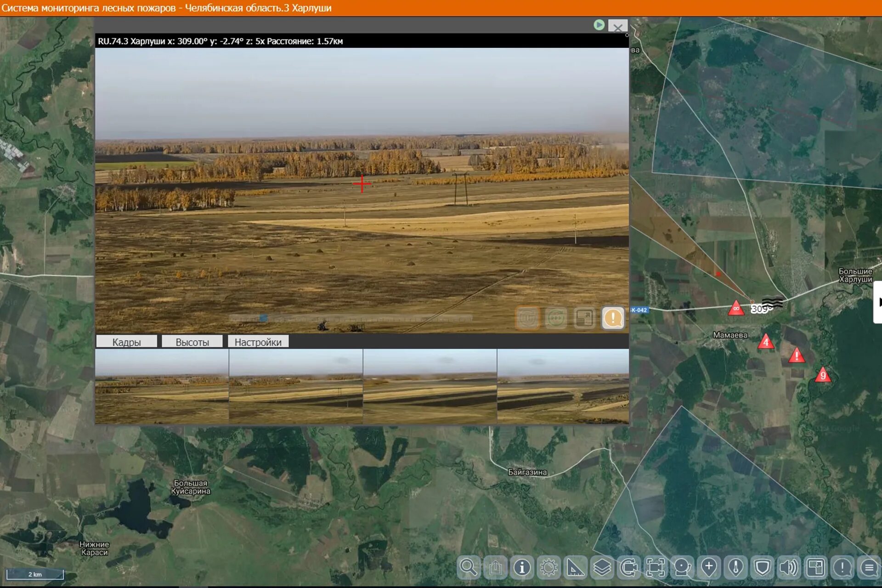Switch to the Высоты tab
882x588 pixels.
click(x=192, y=342)
